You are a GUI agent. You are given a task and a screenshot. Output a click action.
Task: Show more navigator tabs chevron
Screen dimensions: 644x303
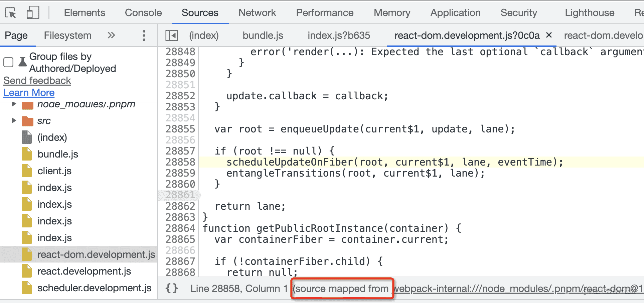(x=111, y=35)
